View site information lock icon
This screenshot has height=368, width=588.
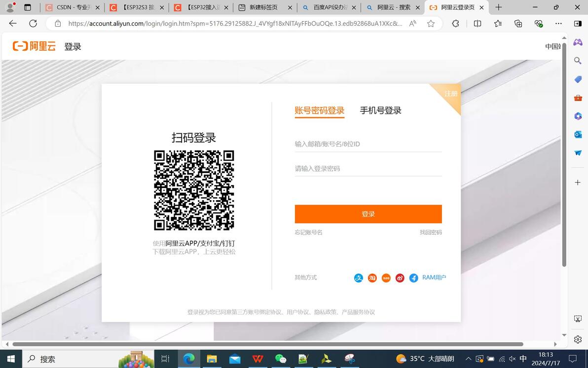coord(58,23)
